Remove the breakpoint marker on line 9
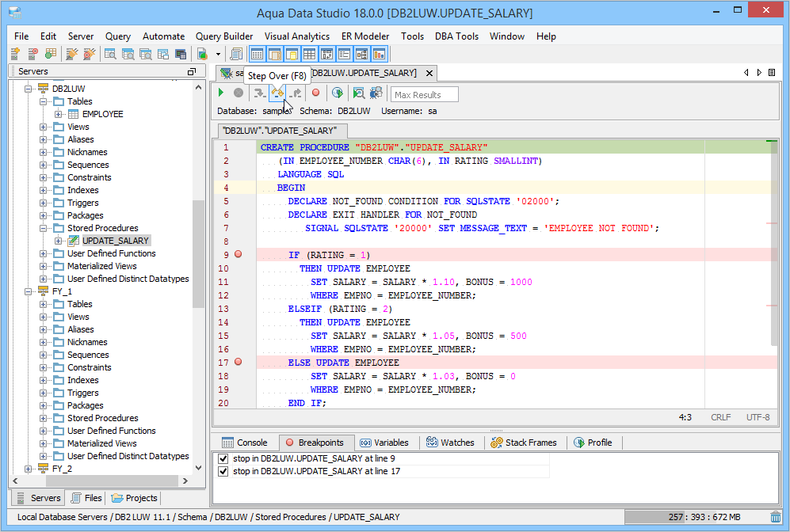790x532 pixels. (x=239, y=255)
